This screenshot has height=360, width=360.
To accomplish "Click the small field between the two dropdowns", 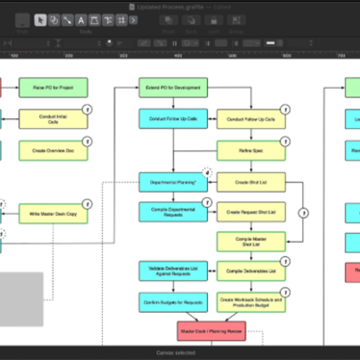I will coord(221,43).
